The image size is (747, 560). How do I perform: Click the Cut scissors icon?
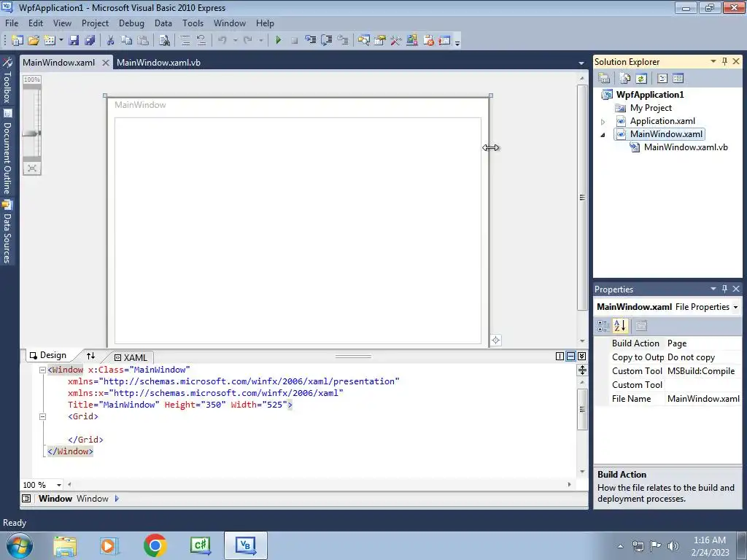[x=111, y=41]
